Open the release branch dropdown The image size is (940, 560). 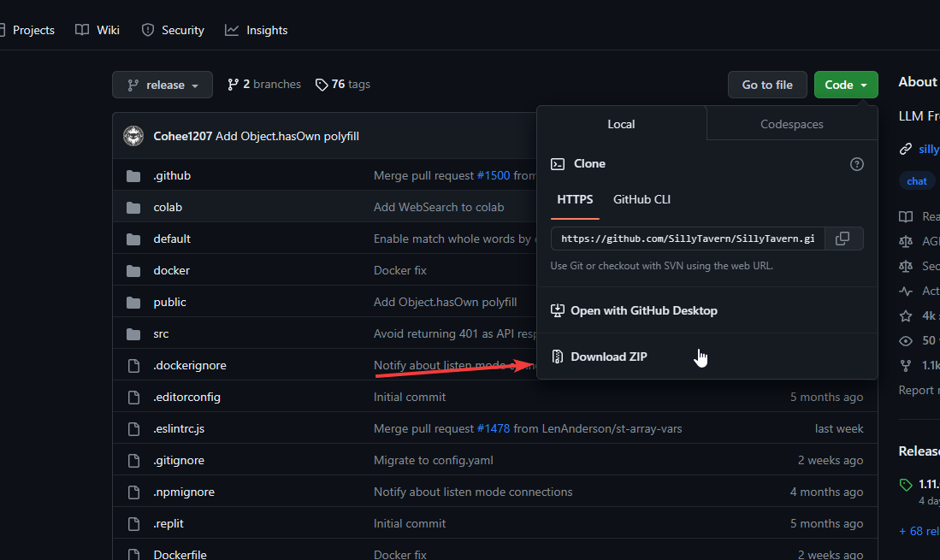[163, 85]
